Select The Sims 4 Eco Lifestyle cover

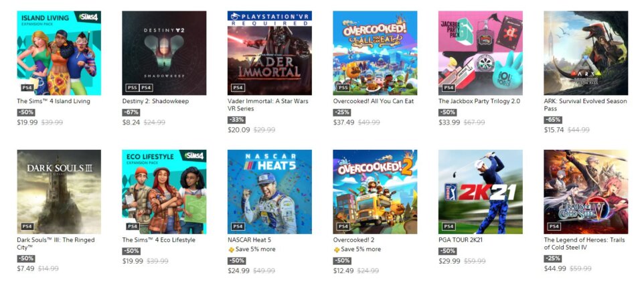tap(164, 191)
